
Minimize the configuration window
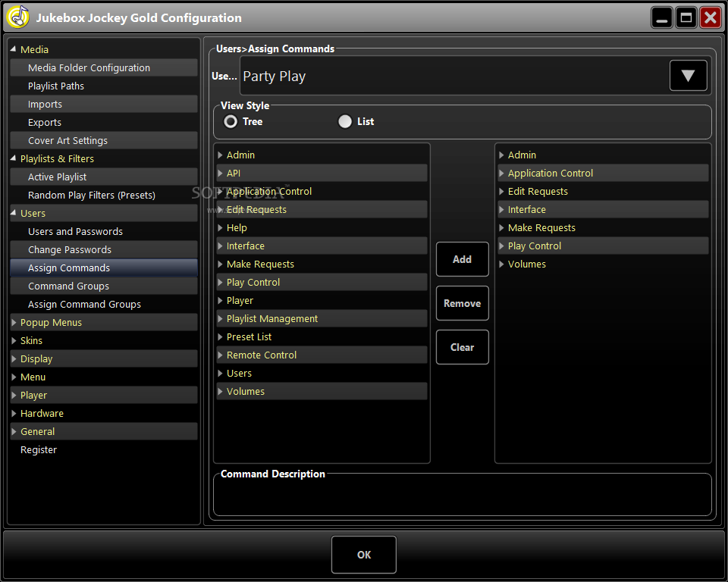click(662, 18)
